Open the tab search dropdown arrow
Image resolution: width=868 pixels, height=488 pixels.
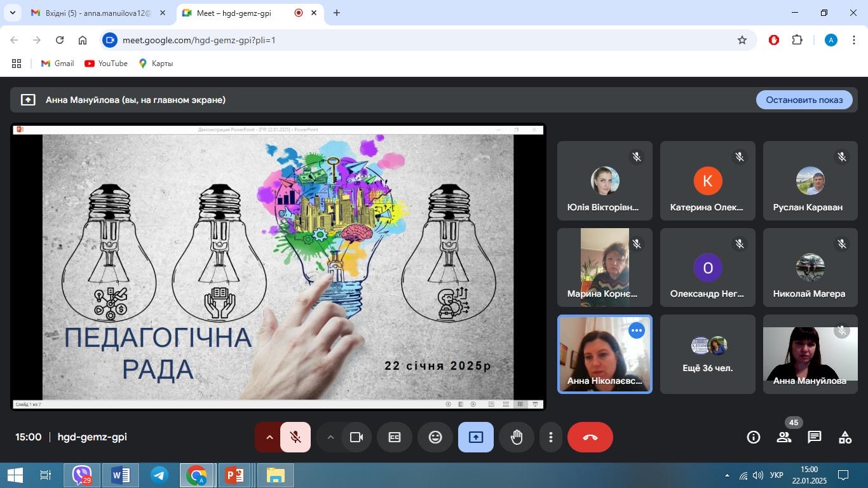[12, 13]
